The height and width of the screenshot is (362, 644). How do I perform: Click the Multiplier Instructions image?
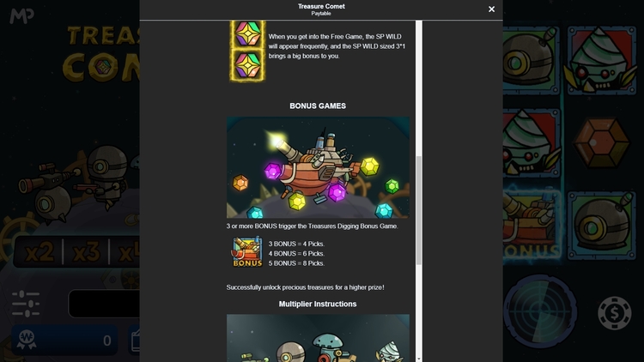coord(318,338)
